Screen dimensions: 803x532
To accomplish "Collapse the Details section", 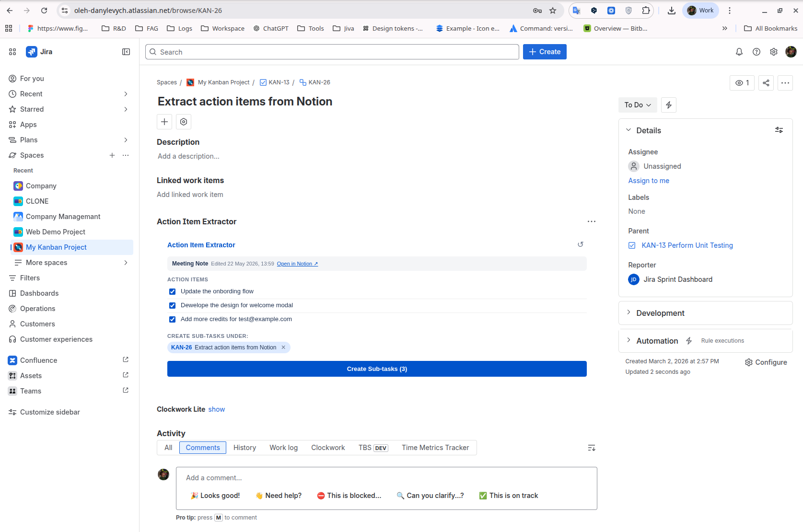I will (628, 130).
